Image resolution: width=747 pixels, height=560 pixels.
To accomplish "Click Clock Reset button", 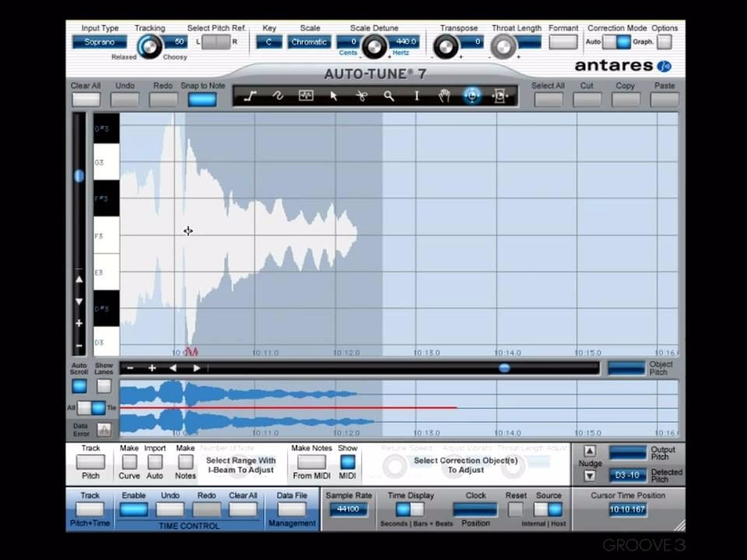I will pos(515,509).
